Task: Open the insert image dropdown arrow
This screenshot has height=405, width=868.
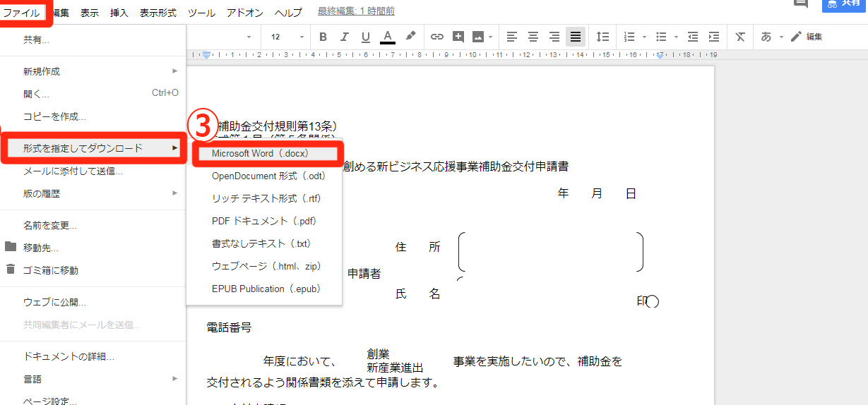Action: [489, 37]
